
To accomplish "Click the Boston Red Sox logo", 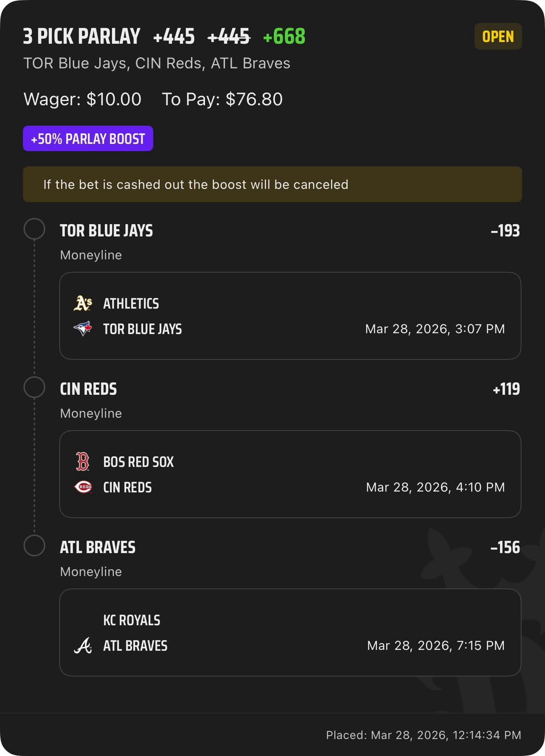I will (83, 462).
